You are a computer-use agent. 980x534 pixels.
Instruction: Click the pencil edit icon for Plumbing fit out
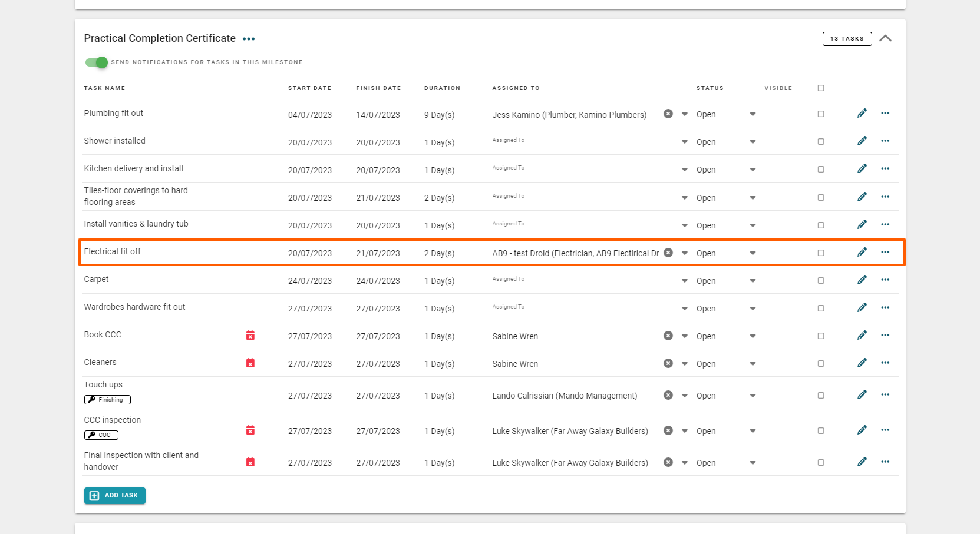(x=862, y=113)
